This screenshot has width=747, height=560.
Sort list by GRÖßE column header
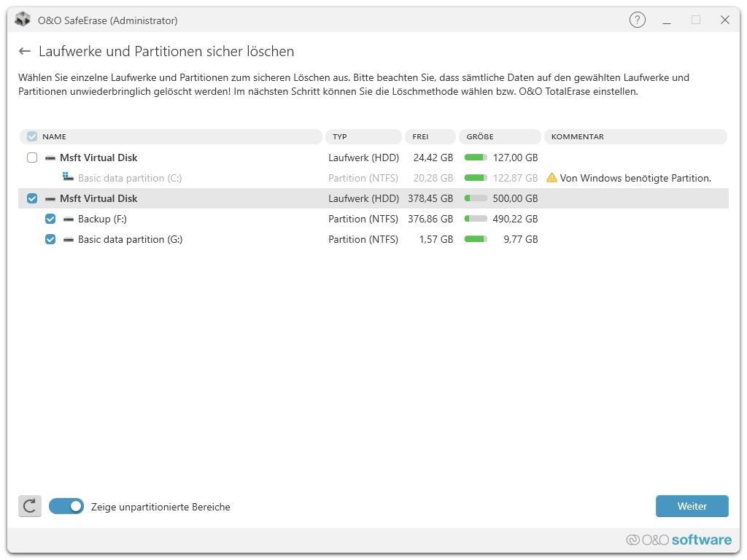click(500, 136)
